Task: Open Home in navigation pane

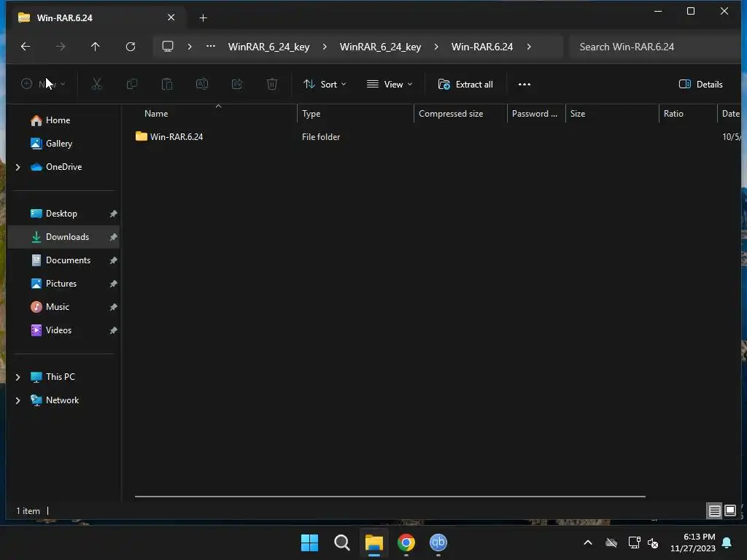Action: [x=58, y=120]
